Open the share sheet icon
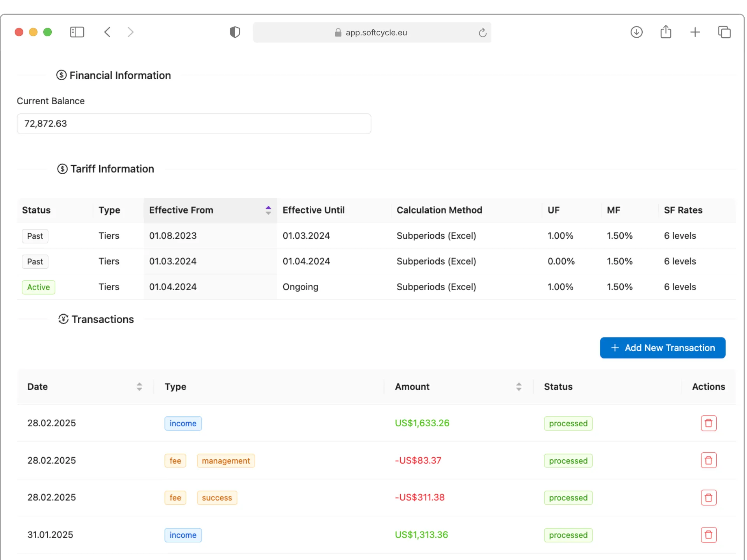The height and width of the screenshot is (560, 747). [x=666, y=32]
